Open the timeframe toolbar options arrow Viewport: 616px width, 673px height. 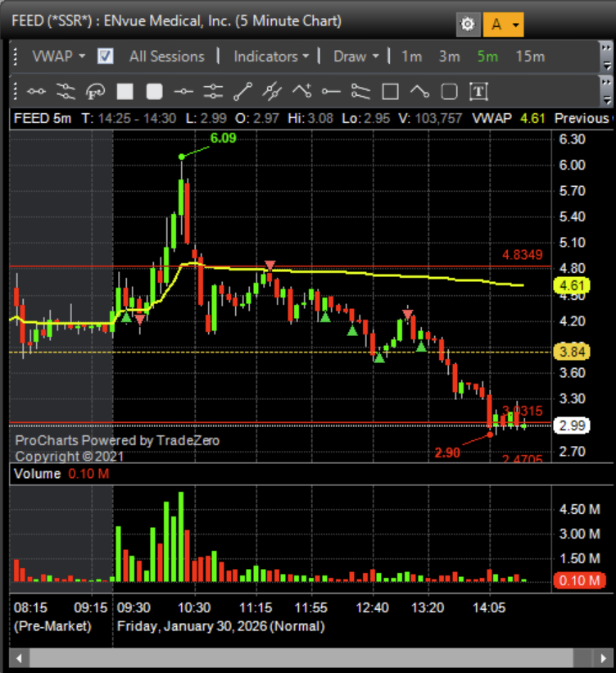[x=606, y=66]
